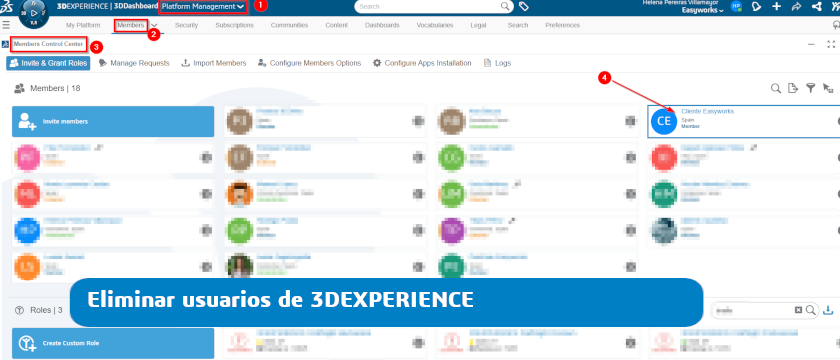This screenshot has height=360, width=840.
Task: Activate the multi-select cursor icon
Action: (828, 88)
